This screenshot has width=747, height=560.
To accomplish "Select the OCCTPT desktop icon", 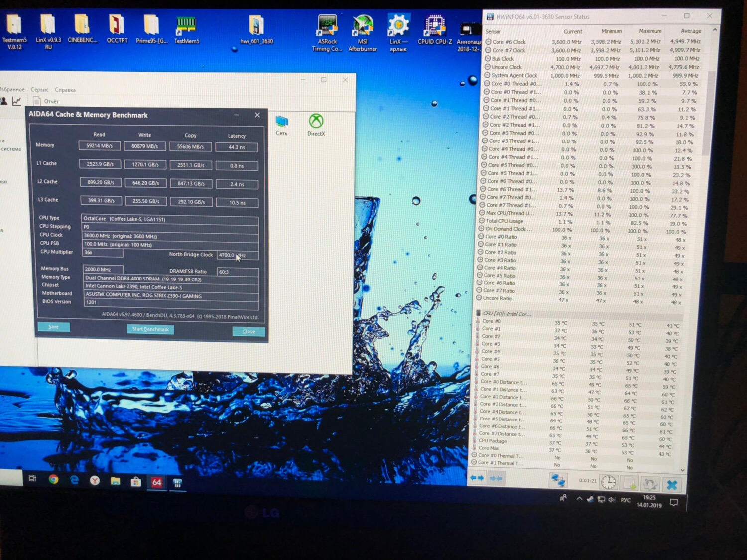I will (117, 30).
